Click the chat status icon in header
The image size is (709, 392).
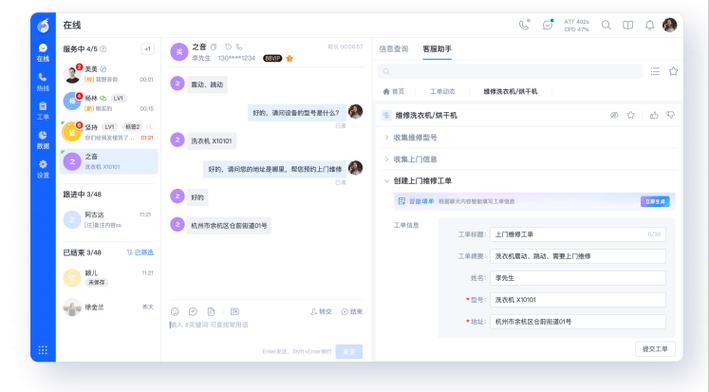(548, 25)
